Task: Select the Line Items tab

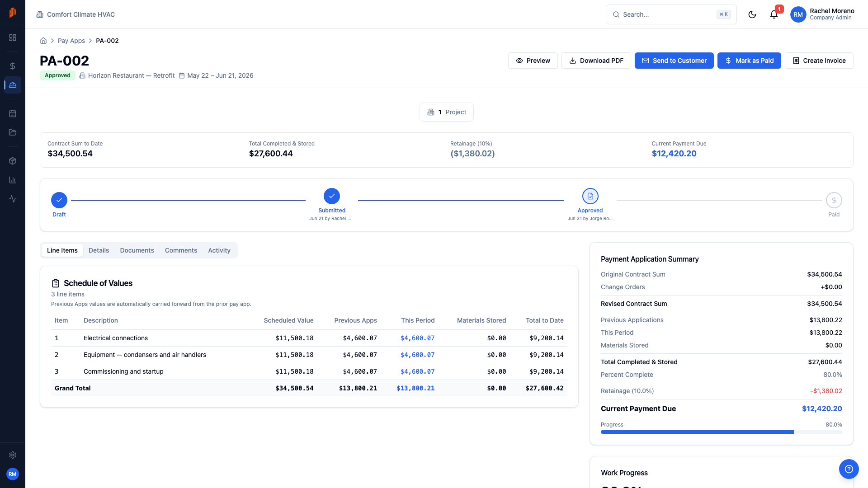Action: pos(62,250)
